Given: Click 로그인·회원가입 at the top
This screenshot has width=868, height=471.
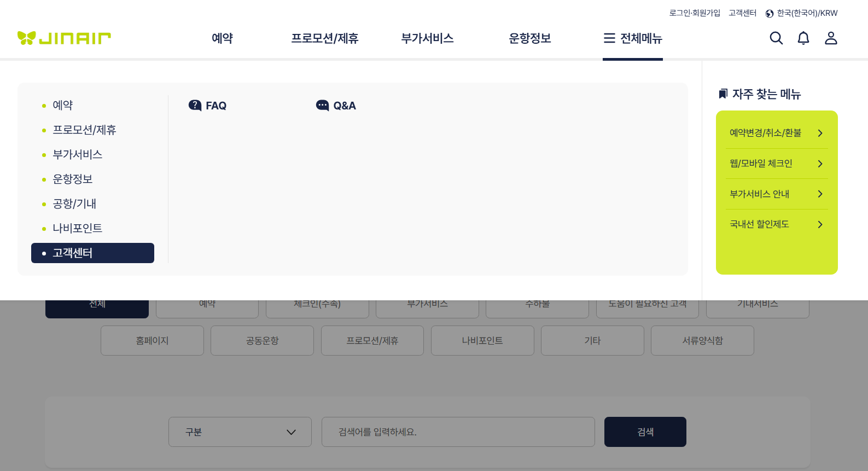Looking at the screenshot, I should tap(695, 13).
